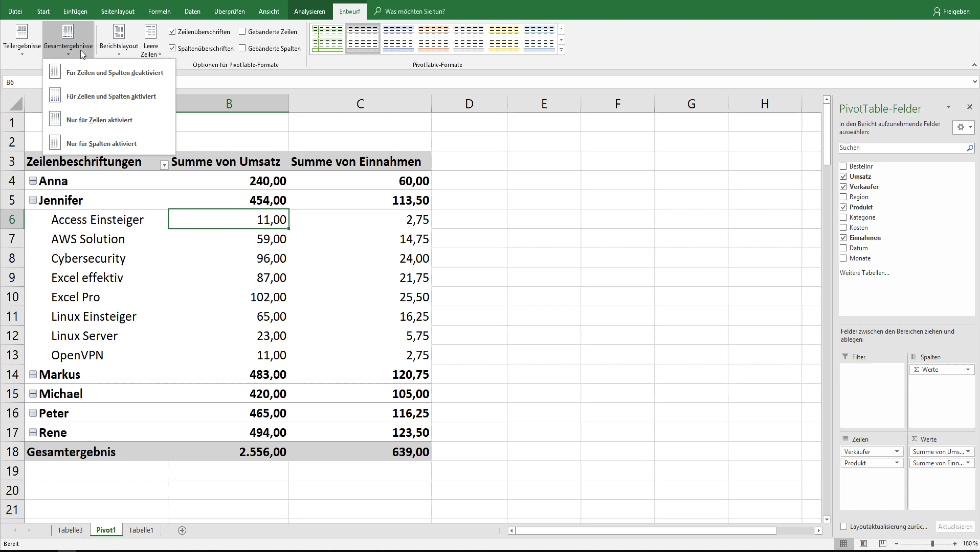
Task: Expand the Markus row group
Action: click(x=33, y=374)
